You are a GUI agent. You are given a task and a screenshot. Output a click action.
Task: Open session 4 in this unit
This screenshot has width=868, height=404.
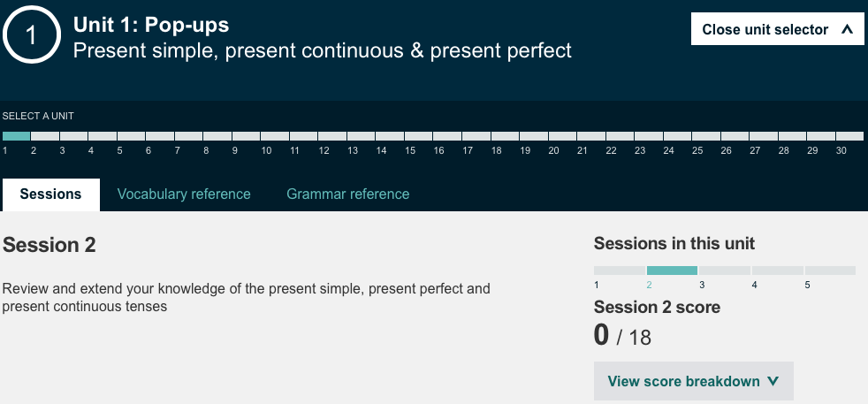click(777, 271)
